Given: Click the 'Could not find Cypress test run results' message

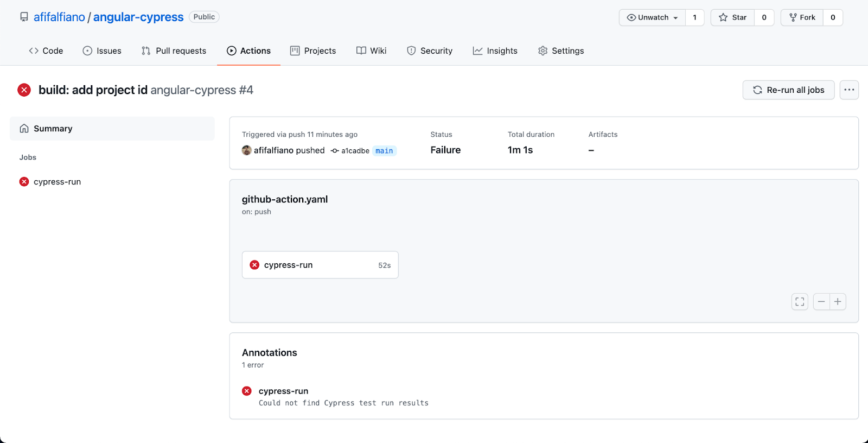Looking at the screenshot, I should point(343,403).
